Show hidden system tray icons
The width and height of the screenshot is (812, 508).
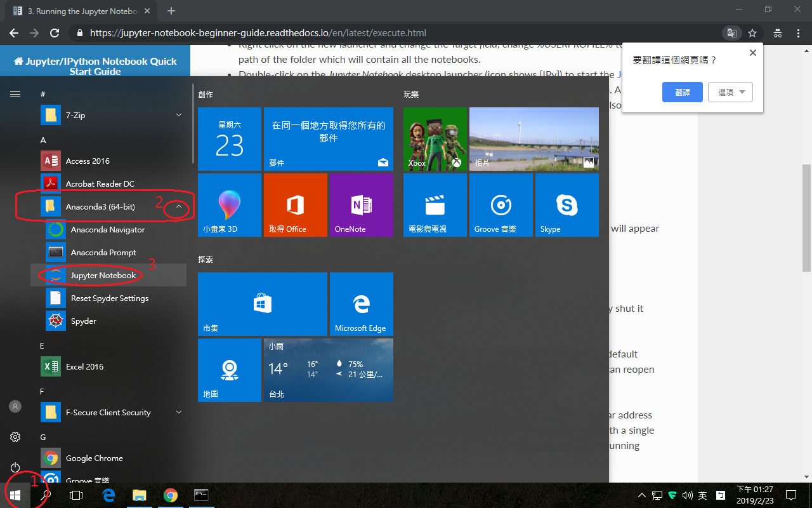click(x=642, y=495)
